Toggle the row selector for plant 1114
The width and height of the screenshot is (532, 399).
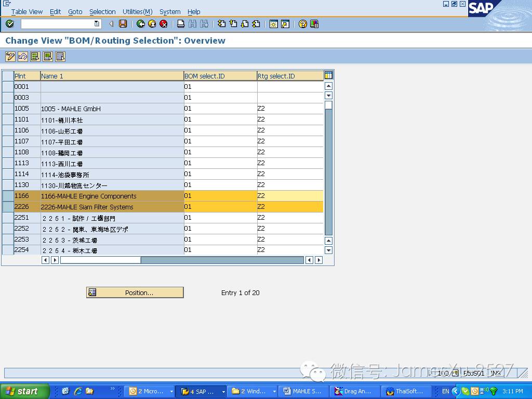point(8,174)
